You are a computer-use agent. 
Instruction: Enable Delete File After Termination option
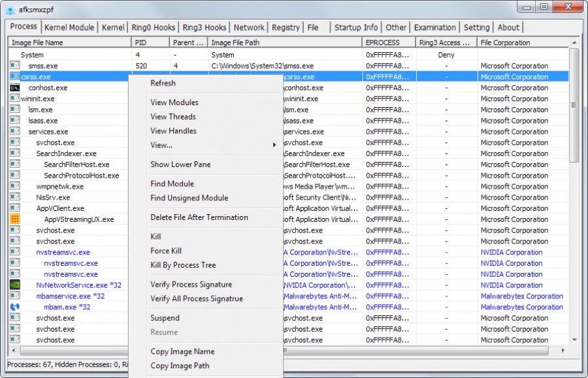(196, 217)
